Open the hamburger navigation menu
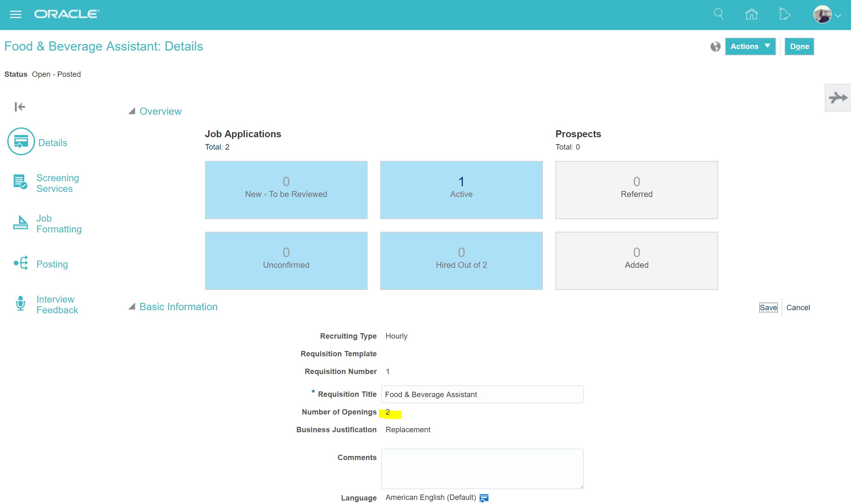The width and height of the screenshot is (851, 504). click(x=16, y=14)
